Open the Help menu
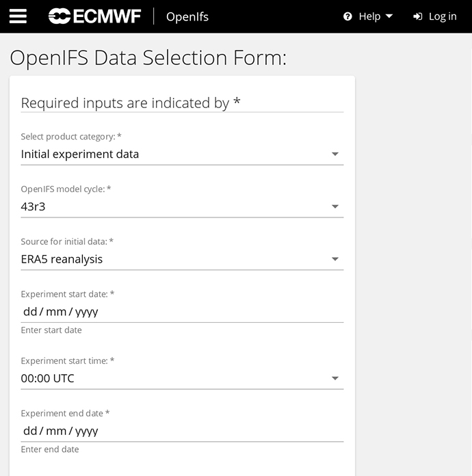Viewport: 472px width, 476px height. (368, 16)
